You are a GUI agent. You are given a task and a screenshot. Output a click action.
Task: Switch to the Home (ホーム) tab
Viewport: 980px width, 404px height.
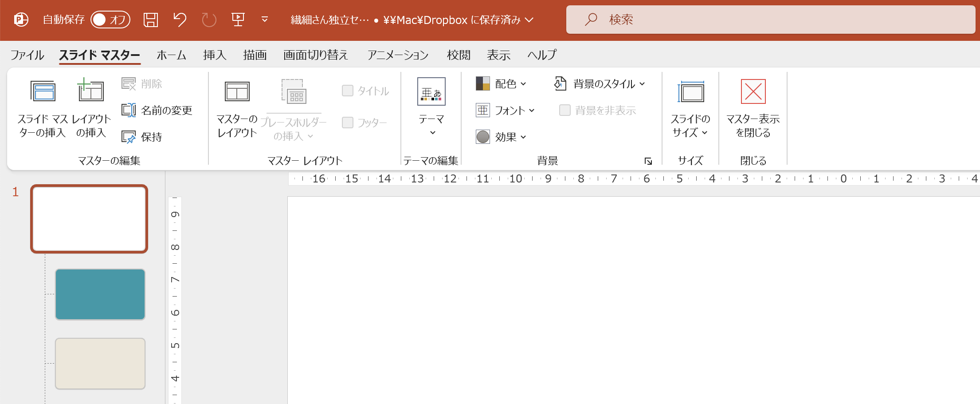pyautogui.click(x=171, y=55)
